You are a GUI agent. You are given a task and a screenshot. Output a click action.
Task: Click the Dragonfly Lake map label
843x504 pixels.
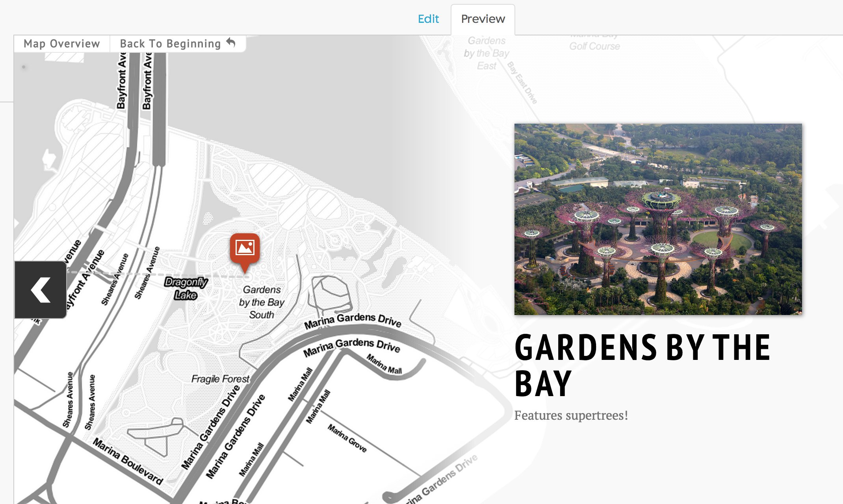pos(186,288)
